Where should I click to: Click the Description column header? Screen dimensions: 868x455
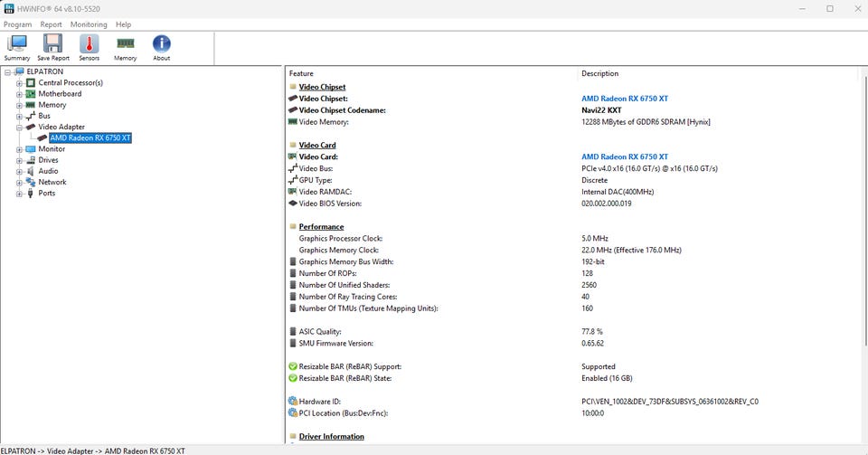(600, 73)
